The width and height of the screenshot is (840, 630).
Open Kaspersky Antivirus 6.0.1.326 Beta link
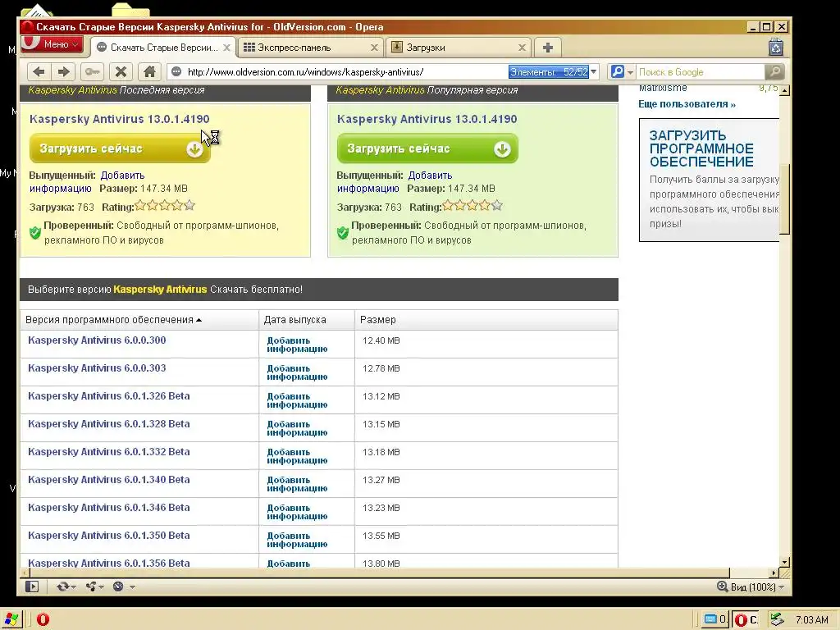tap(109, 396)
